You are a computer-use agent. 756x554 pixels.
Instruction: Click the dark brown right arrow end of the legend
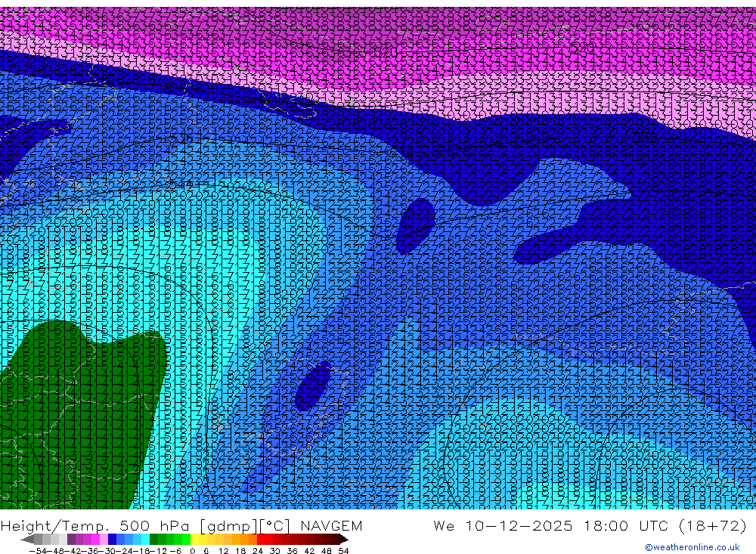[343, 539]
